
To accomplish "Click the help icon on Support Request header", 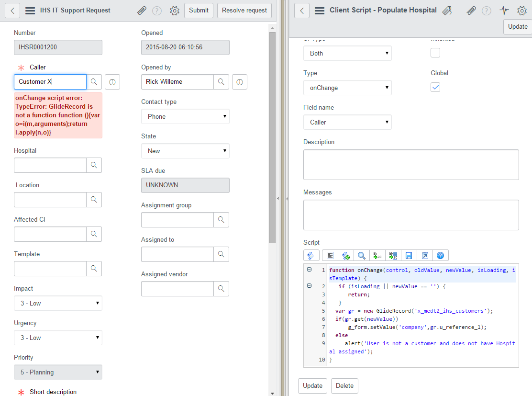I will (x=157, y=11).
